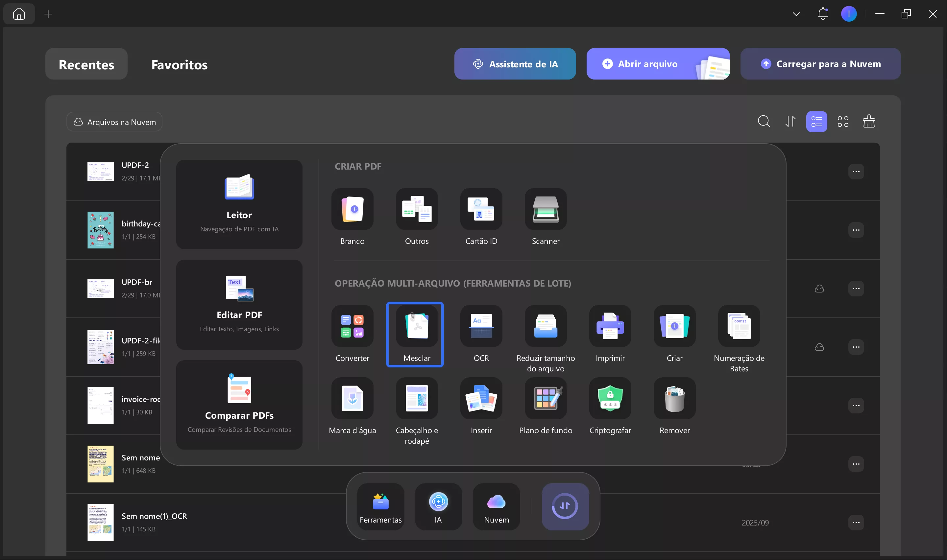Image resolution: width=947 pixels, height=560 pixels.
Task: Open the Sem nome(1)_OCR file thumbnail
Action: click(x=100, y=523)
